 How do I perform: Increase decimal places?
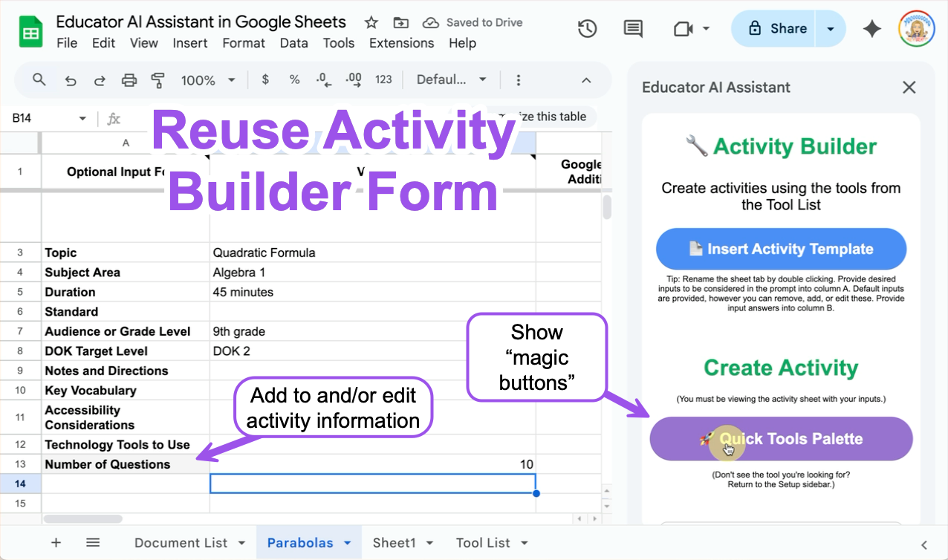click(x=353, y=79)
